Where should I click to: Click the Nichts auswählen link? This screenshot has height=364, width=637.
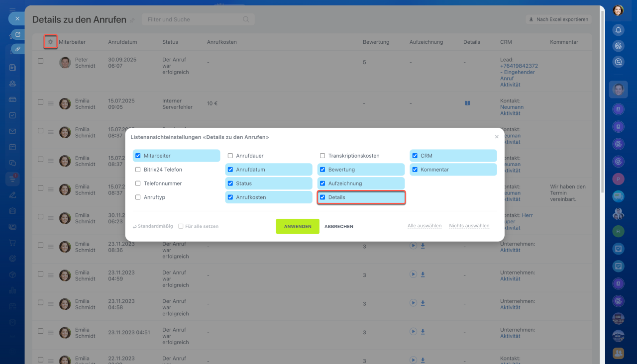(x=469, y=226)
